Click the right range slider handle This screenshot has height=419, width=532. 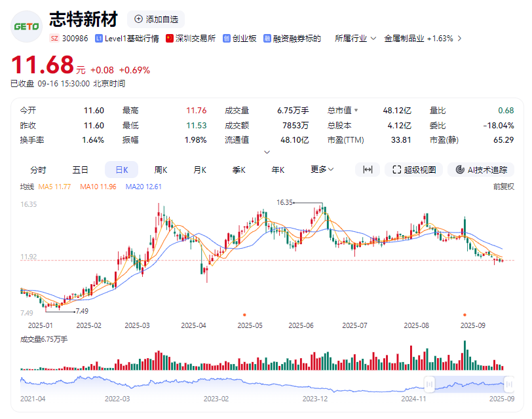(x=509, y=384)
